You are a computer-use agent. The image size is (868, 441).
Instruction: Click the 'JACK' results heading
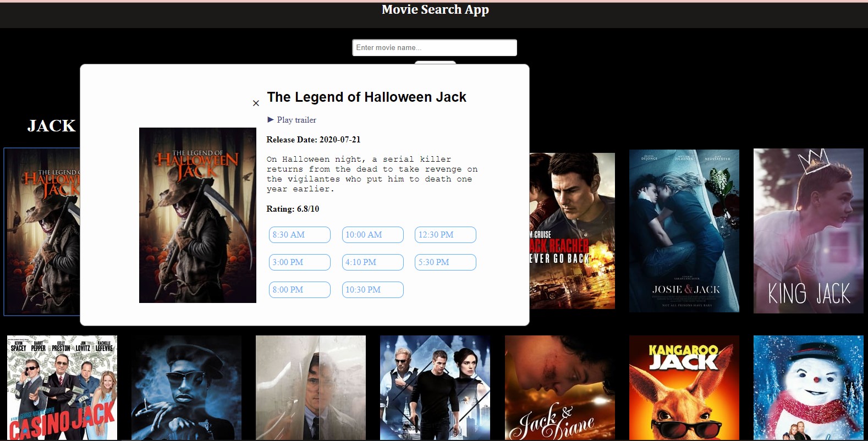pyautogui.click(x=52, y=126)
